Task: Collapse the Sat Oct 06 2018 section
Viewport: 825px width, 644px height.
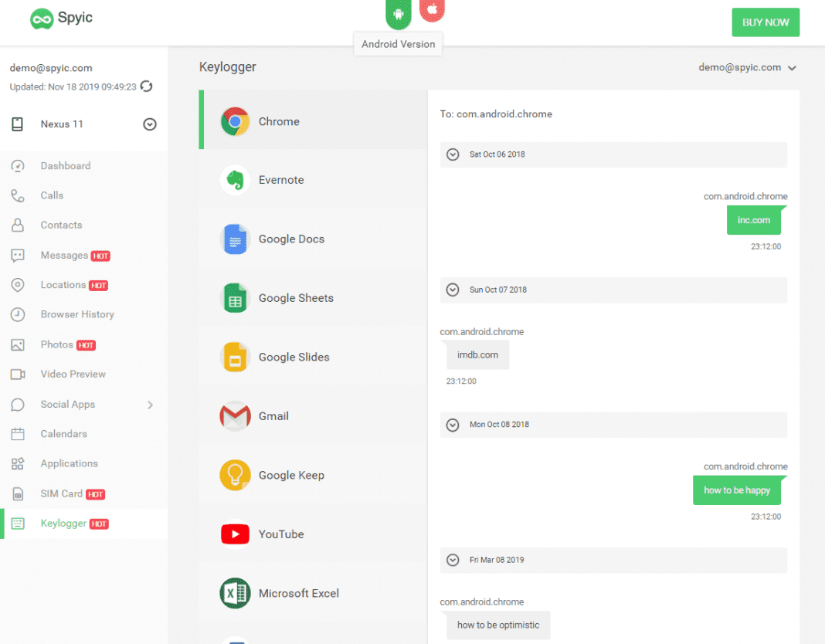Action: click(453, 154)
